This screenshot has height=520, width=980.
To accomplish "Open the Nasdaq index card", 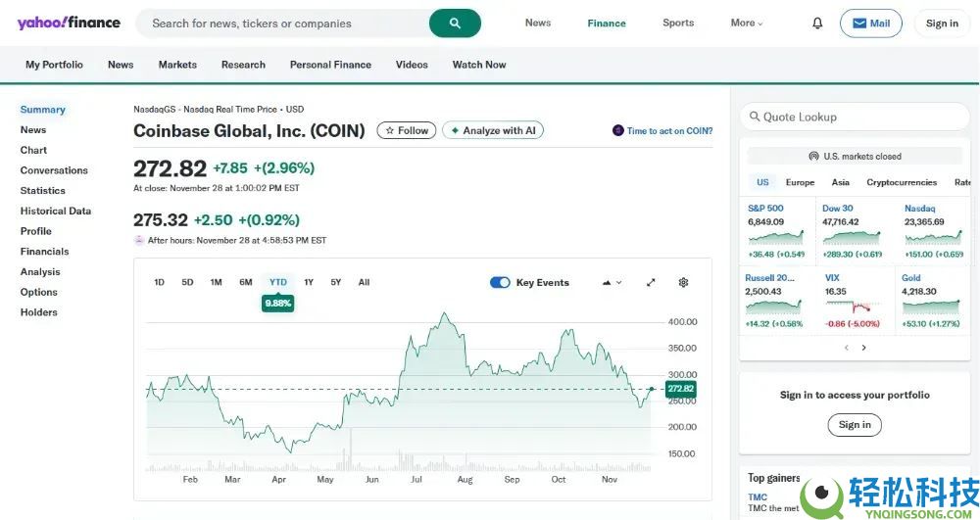I will (934, 231).
